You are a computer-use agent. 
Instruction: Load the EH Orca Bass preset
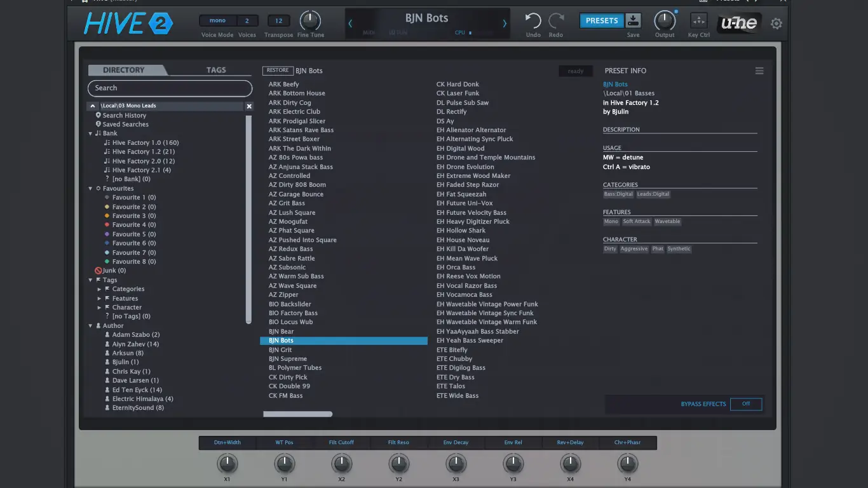(456, 268)
